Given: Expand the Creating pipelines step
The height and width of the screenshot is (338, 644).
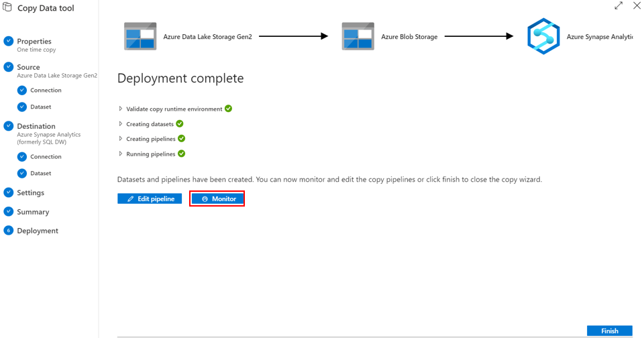Looking at the screenshot, I should (120, 139).
